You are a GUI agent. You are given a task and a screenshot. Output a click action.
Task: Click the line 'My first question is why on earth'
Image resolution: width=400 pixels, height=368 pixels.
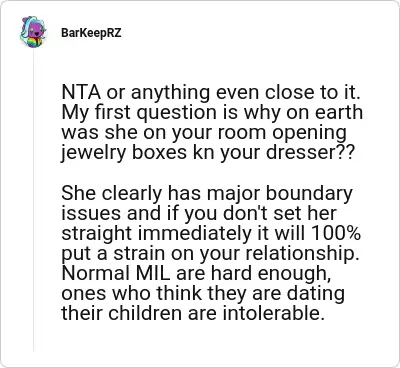tap(212, 113)
